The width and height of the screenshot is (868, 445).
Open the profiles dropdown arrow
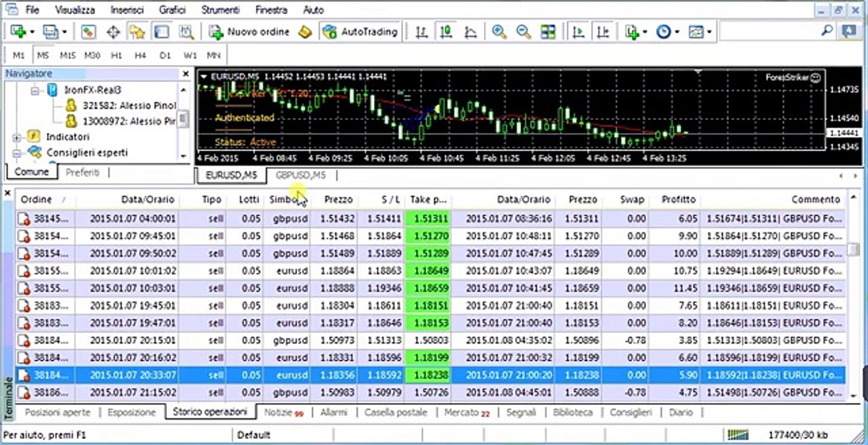coord(64,32)
